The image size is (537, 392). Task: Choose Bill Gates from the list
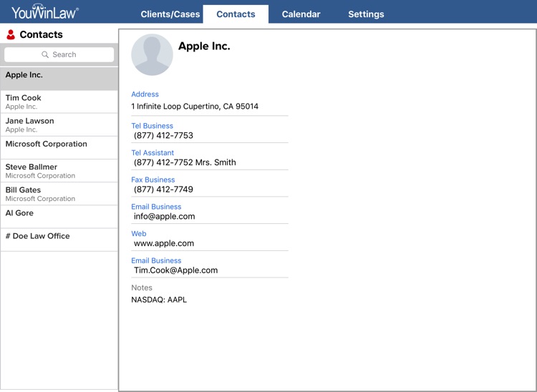(59, 193)
